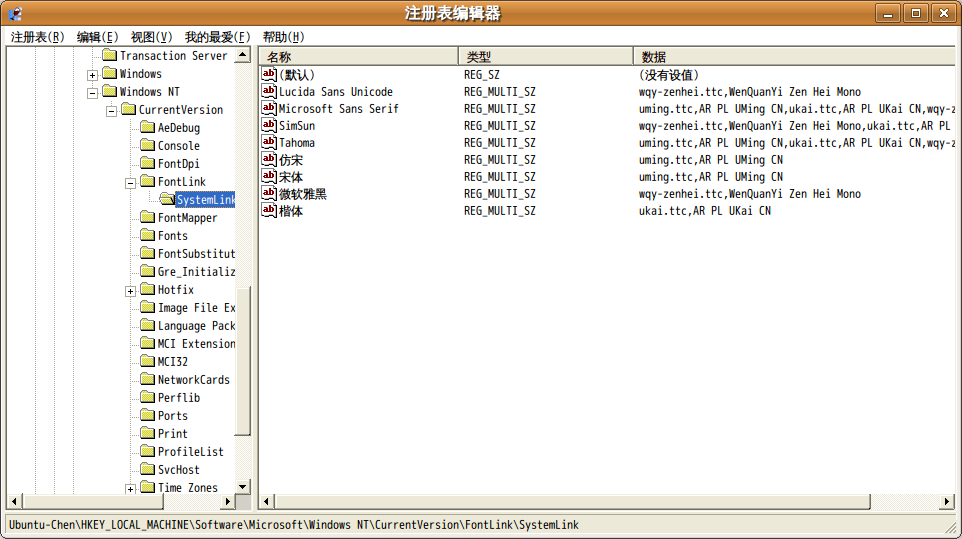The height and width of the screenshot is (539, 962).
Task: Select the FontSubstitut tree item
Action: coord(196,253)
